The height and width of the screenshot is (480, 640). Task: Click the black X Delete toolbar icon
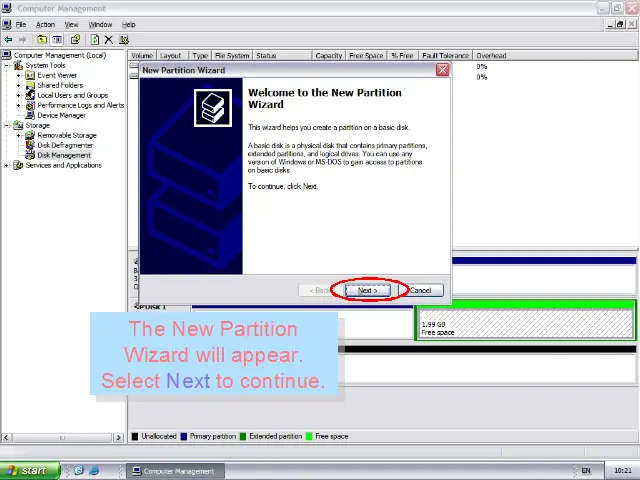point(109,40)
